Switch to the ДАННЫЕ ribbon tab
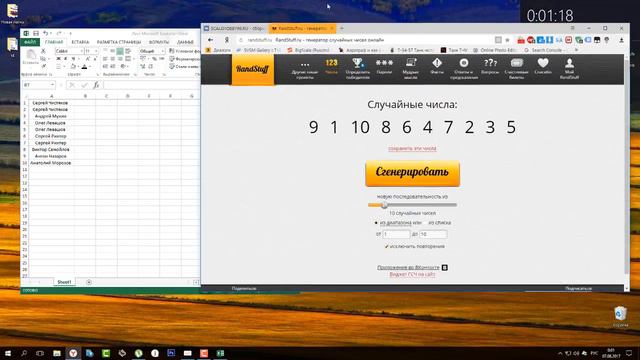The image size is (640, 360). point(185,42)
